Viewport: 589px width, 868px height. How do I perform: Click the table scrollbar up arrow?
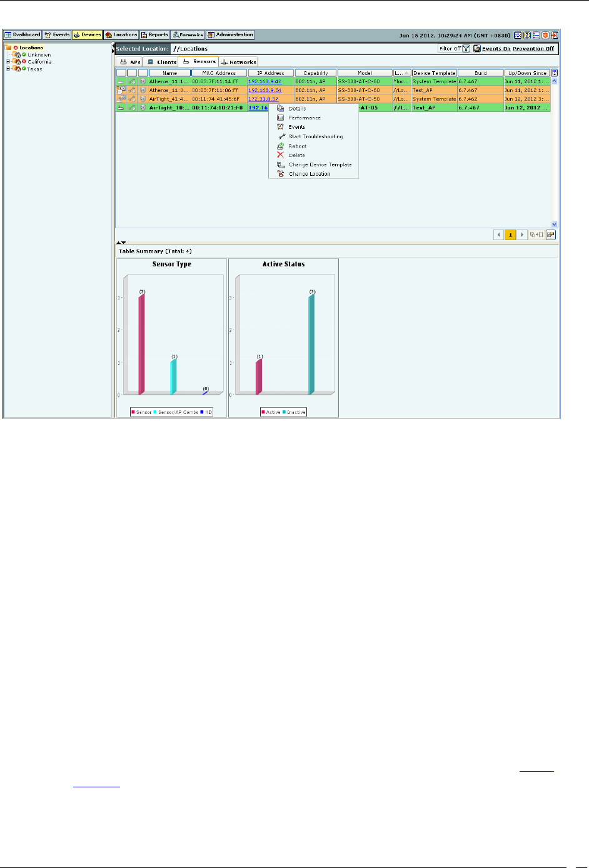pyautogui.click(x=554, y=81)
